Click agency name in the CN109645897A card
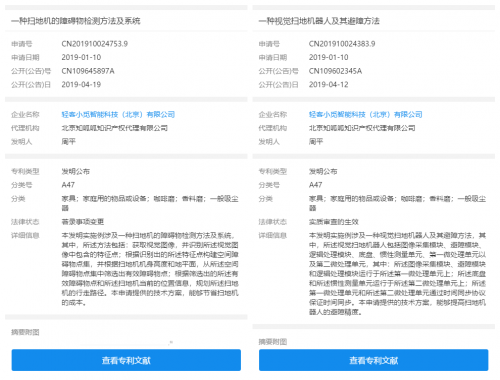Screen dimensions: 500x380 coord(114,128)
